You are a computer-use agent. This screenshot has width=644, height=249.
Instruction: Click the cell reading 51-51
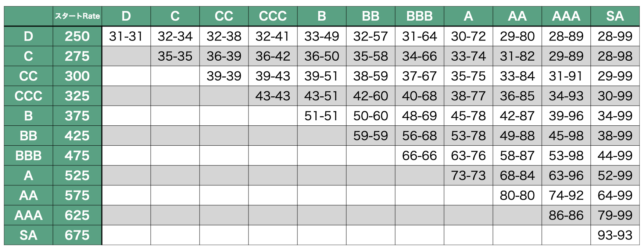(321, 116)
